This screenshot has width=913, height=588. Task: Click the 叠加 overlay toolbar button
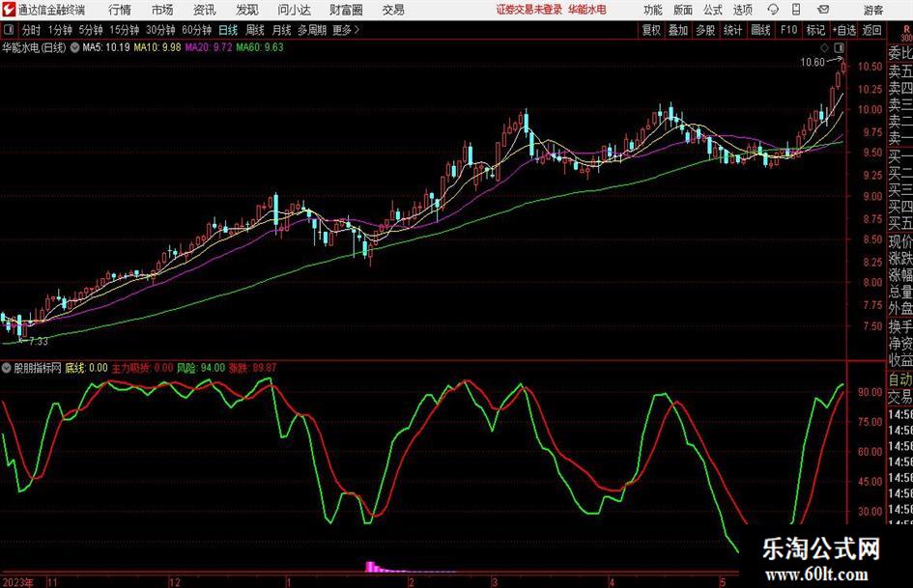coord(678,30)
